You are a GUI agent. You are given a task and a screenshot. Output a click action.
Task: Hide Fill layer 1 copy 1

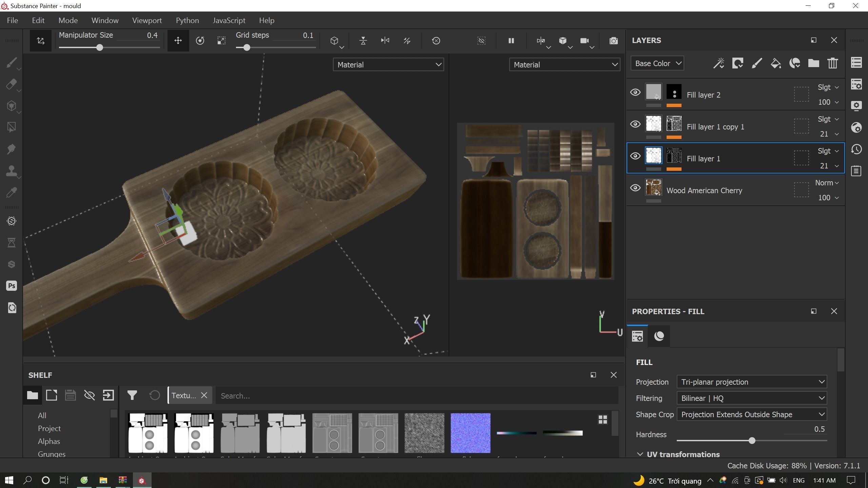click(635, 124)
